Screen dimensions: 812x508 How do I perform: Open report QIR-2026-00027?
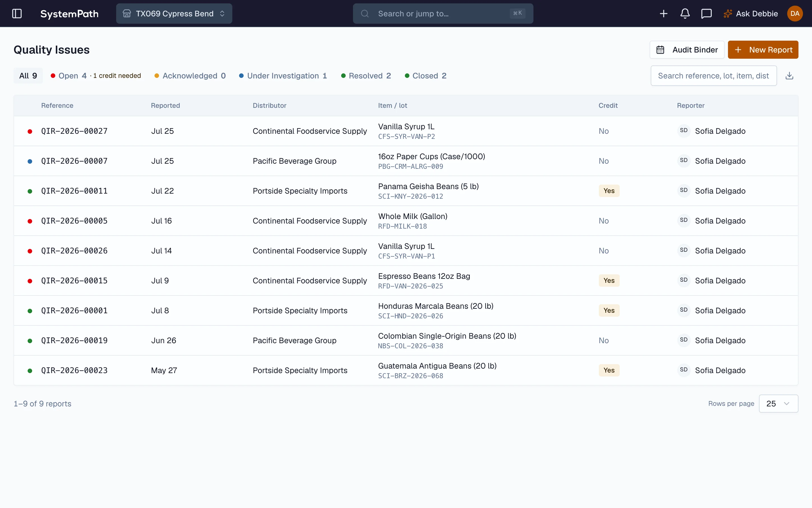tap(74, 131)
